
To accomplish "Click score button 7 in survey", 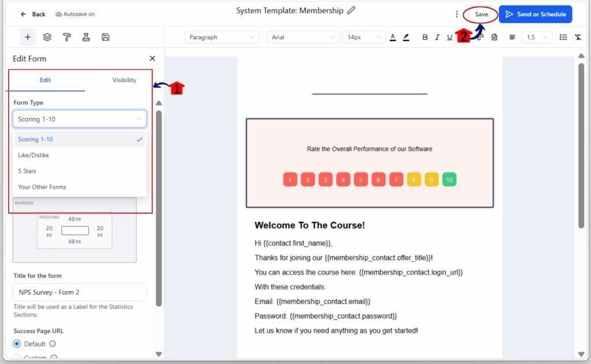I will tap(396, 180).
